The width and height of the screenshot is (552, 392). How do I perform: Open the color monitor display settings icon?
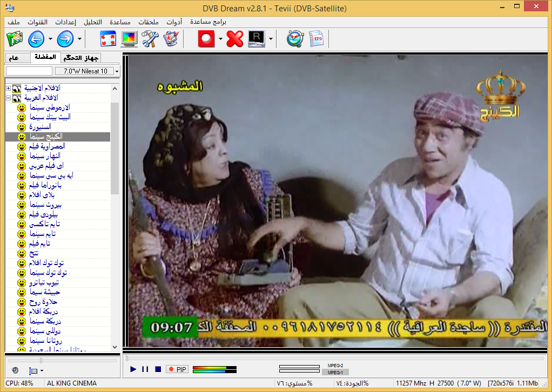tap(129, 39)
